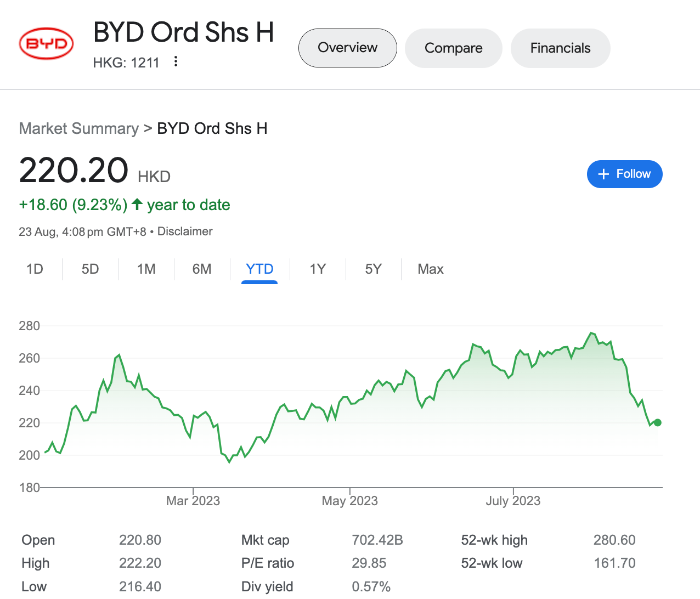Open the Disclaimer link
This screenshot has height=599, width=700.
click(185, 231)
